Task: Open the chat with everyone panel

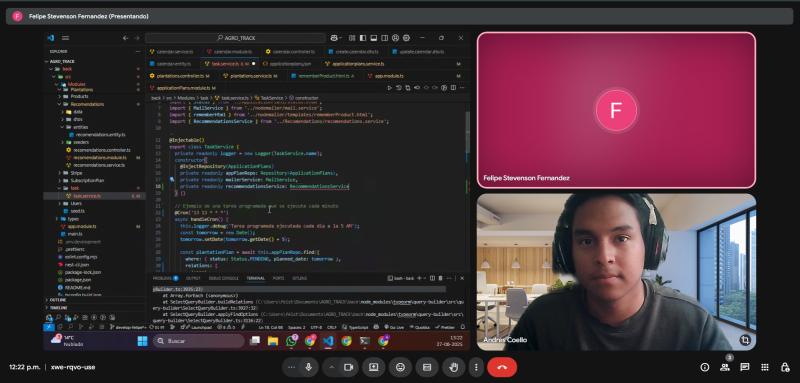Action: point(744,367)
